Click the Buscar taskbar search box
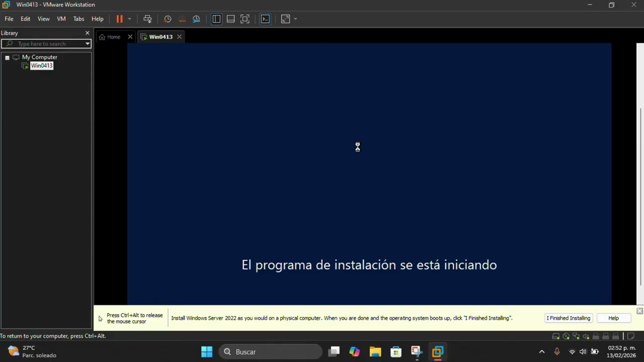This screenshot has height=362, width=644. pos(271,352)
